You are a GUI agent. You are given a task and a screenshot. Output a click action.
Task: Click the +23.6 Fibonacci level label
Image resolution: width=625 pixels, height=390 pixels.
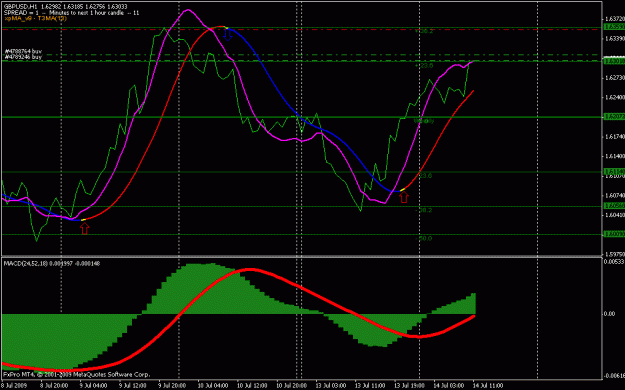click(423, 65)
